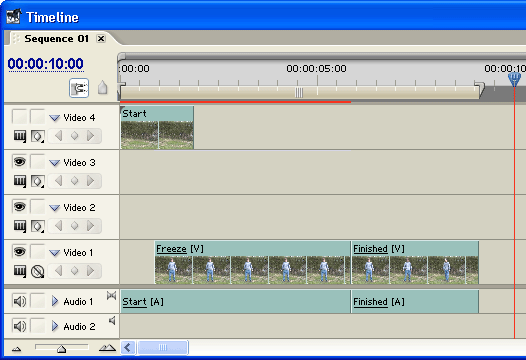
Task: Toggle lock box for Video 4
Action: (38, 116)
